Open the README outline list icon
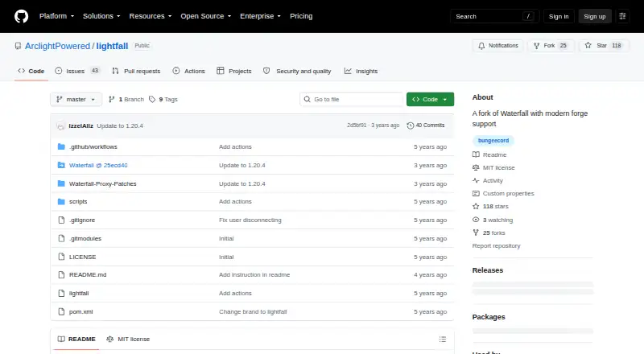This screenshot has height=354, width=644. click(442, 339)
